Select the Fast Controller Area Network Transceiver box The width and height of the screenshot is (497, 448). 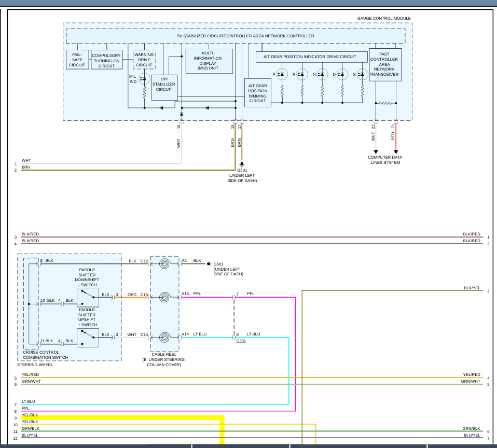point(385,64)
